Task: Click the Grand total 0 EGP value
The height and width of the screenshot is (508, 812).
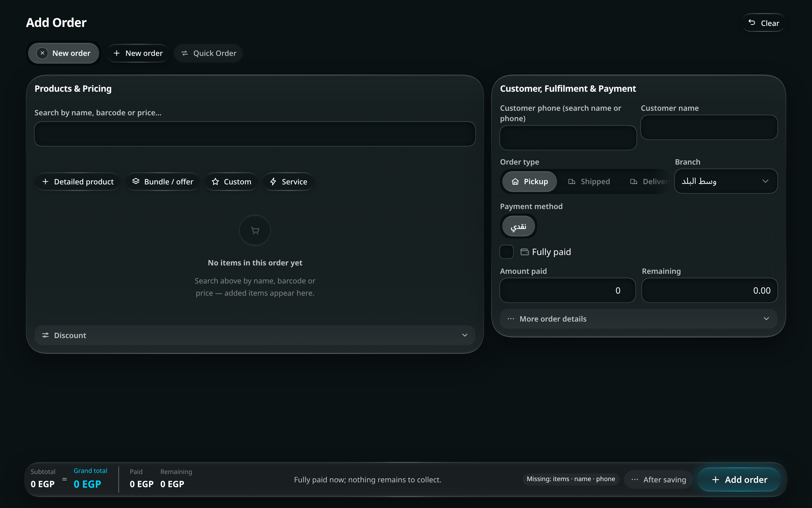Action: point(87,484)
